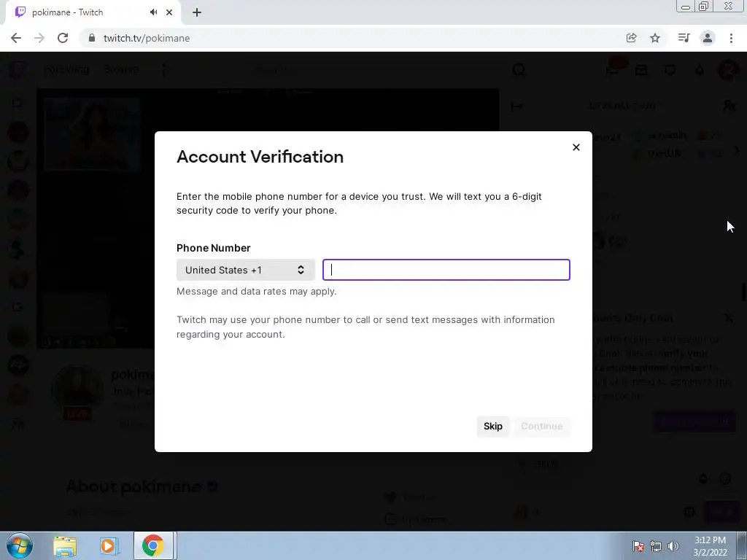Mute the pokimane tab audio
Image resolution: width=747 pixels, height=560 pixels.
[153, 12]
